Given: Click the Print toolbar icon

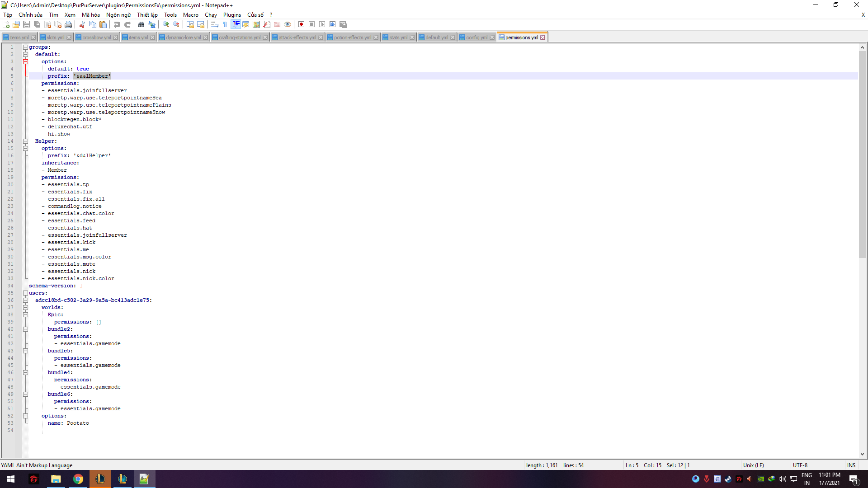Looking at the screenshot, I should click(68, 24).
